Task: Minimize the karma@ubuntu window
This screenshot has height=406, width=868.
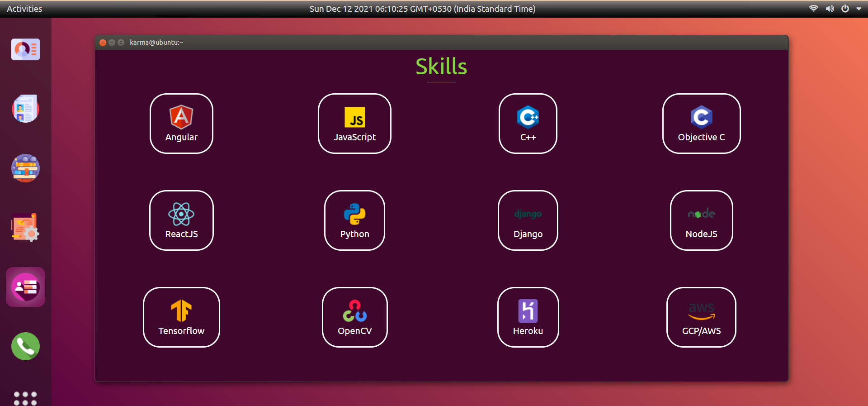Action: tap(112, 43)
